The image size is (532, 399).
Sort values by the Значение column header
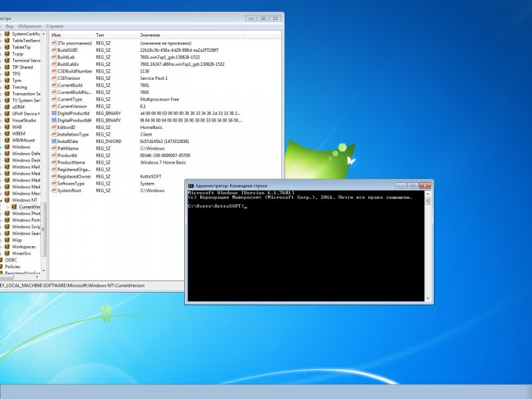coord(191,35)
